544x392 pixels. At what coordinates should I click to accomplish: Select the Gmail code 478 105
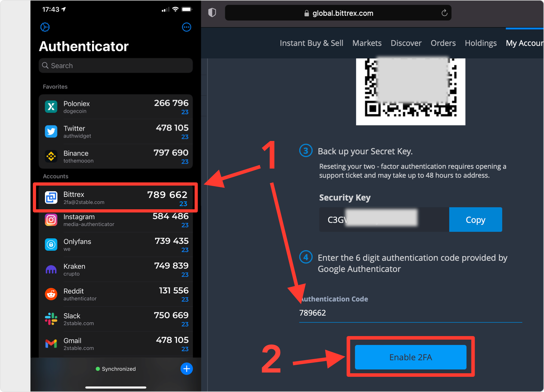[172, 340]
